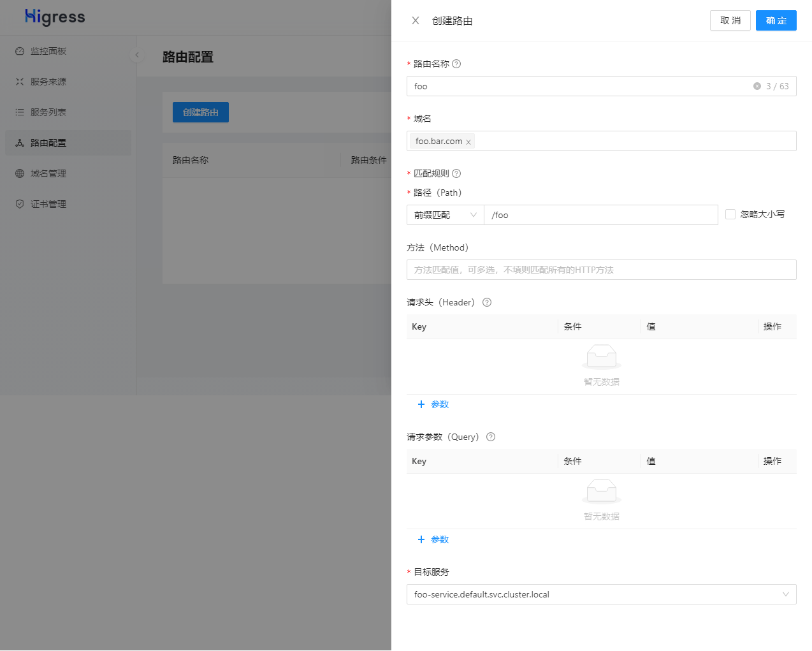Viewport: 812px width, 651px height.
Task: Collapse the sidebar with the arrow icon
Action: point(136,55)
